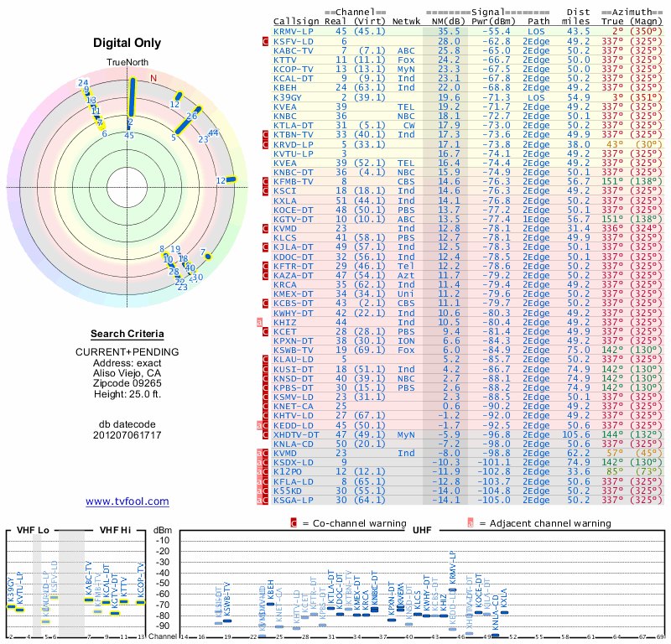This screenshot has height=644, width=671.
Task: Click the red N magnetic north marker on the radar
Action: 153,78
